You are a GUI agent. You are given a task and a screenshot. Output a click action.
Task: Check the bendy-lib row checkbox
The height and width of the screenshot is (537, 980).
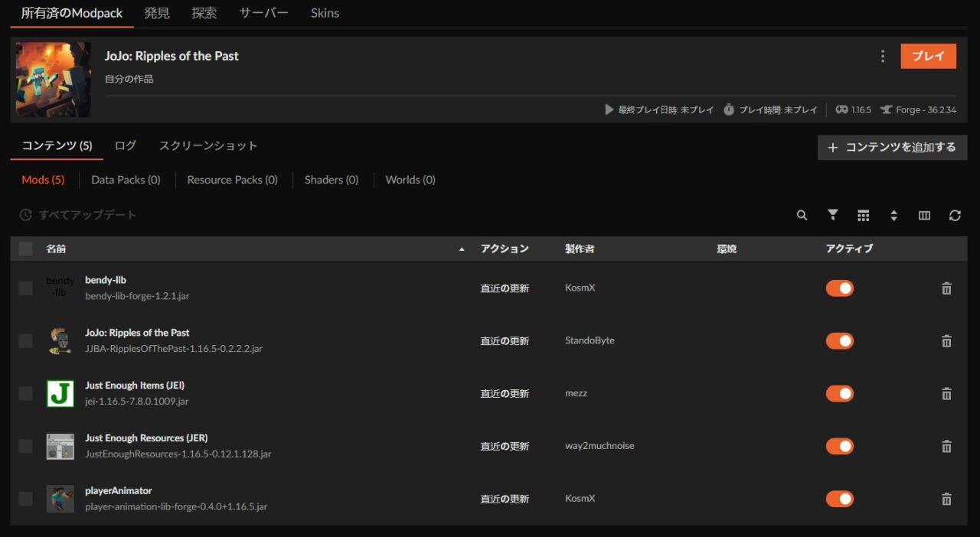click(26, 288)
